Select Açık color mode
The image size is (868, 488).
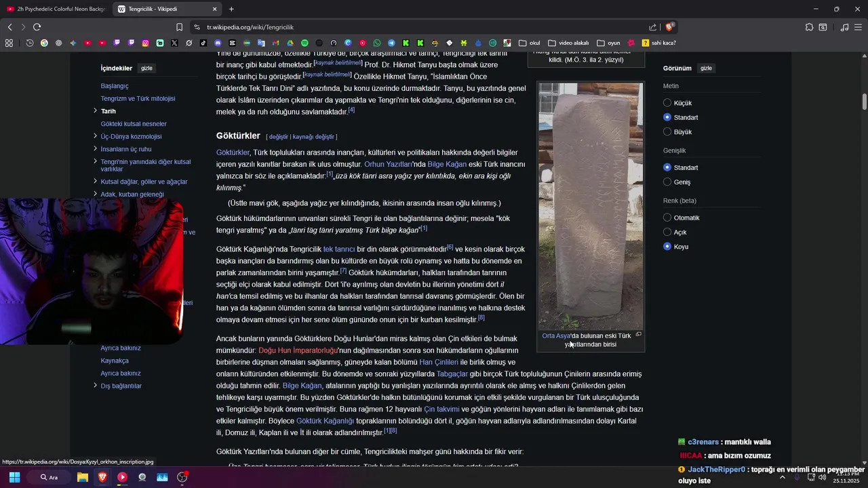(x=667, y=232)
